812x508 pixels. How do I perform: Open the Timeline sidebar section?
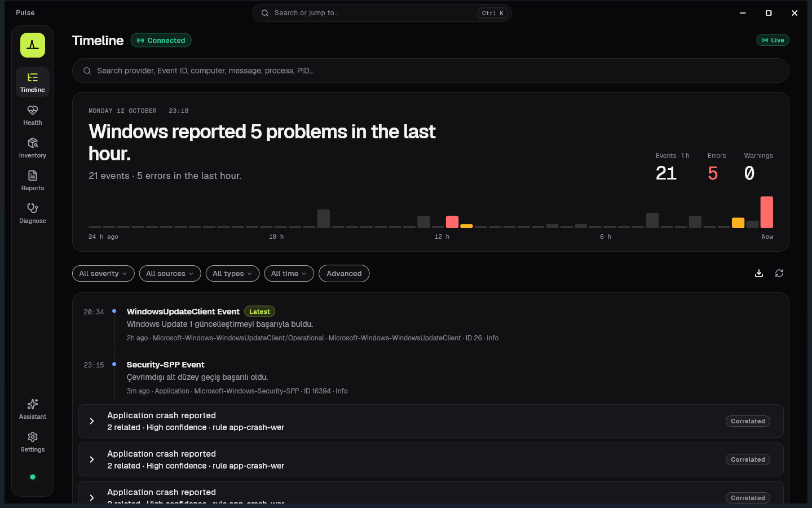[x=33, y=82]
